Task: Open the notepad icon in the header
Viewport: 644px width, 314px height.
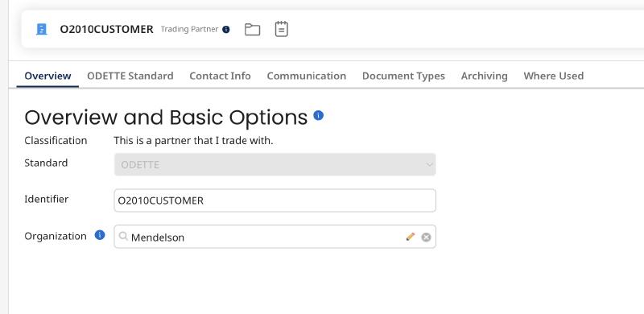Action: 281,29
